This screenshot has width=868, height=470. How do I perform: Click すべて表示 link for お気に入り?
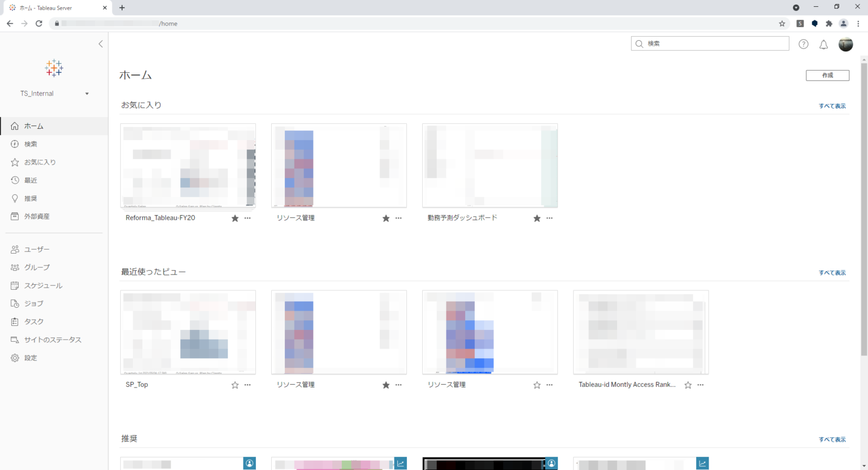[832, 106]
